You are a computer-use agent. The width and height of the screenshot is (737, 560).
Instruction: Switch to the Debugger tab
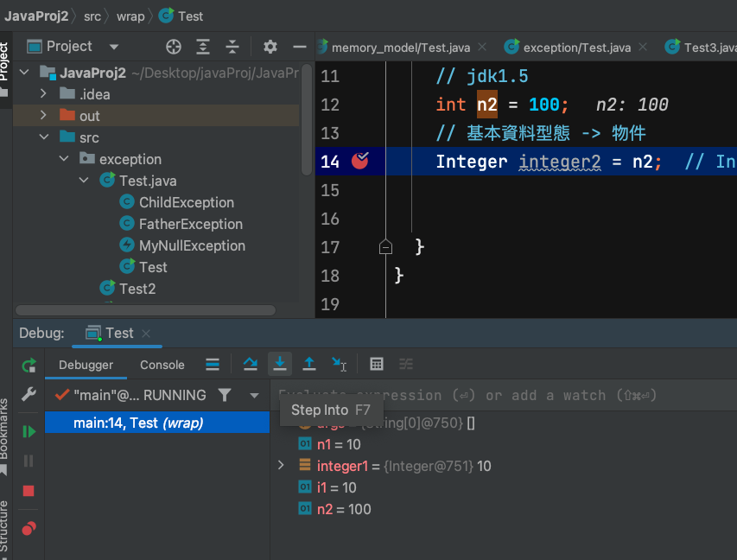86,365
